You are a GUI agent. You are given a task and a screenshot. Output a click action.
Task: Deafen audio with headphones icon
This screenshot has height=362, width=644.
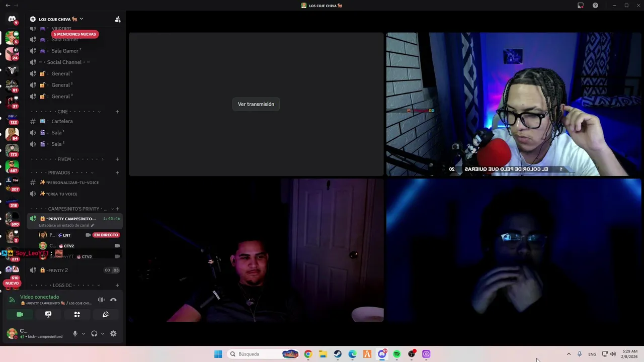pos(94,333)
